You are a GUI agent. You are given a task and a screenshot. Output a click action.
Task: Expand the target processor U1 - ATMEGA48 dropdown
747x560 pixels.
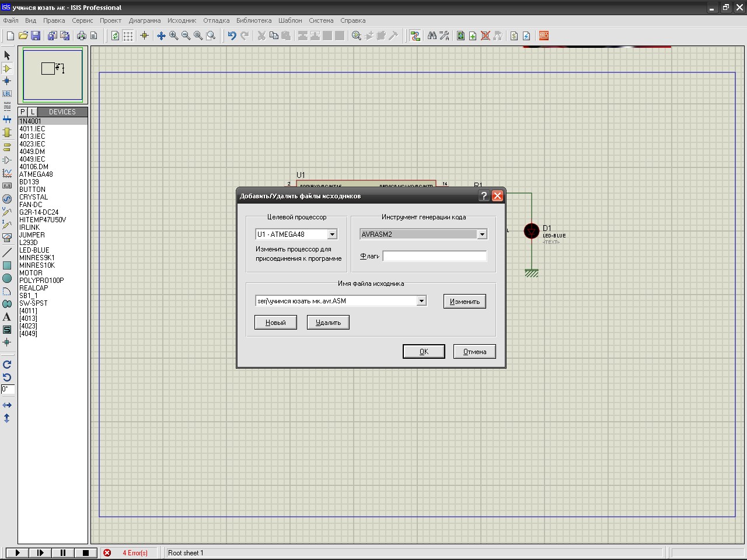click(332, 235)
